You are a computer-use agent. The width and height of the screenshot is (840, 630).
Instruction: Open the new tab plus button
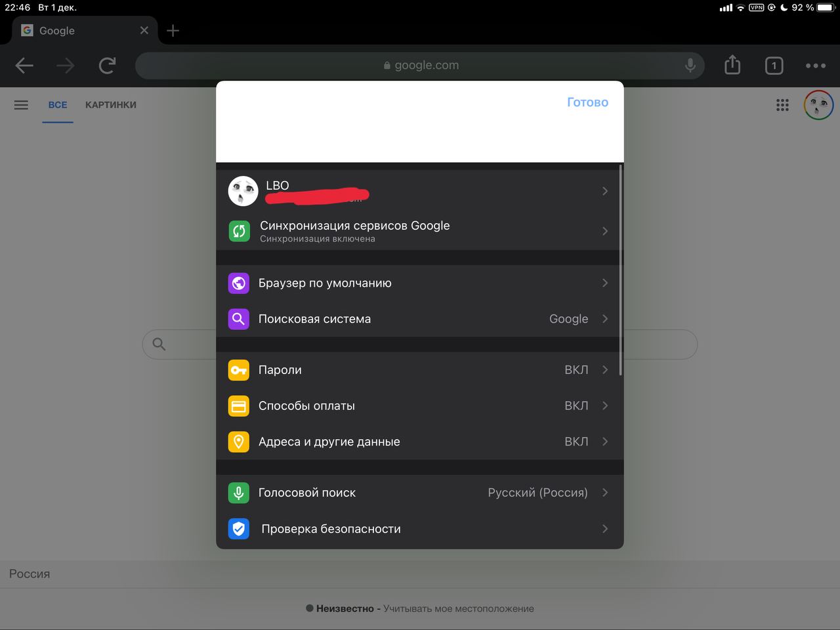click(x=173, y=31)
